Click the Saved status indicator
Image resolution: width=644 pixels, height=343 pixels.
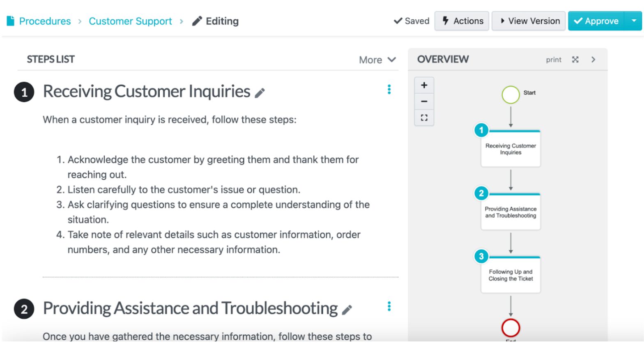[x=412, y=21]
